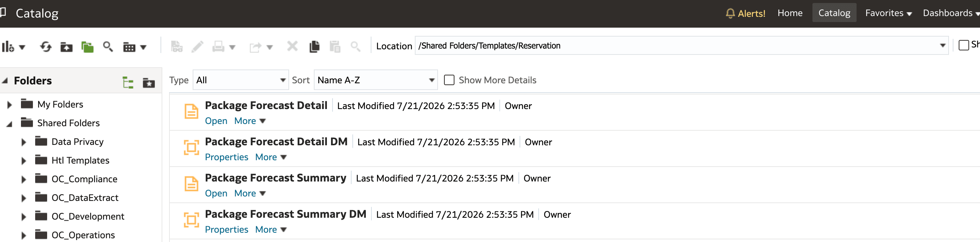Click the Copy icon in toolbar
This screenshot has height=242, width=980.
click(314, 47)
